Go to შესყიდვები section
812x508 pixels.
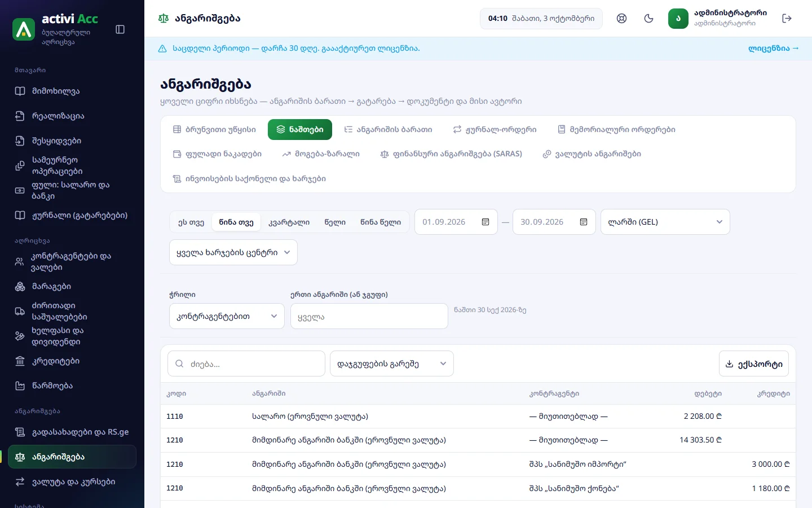[x=72, y=141]
